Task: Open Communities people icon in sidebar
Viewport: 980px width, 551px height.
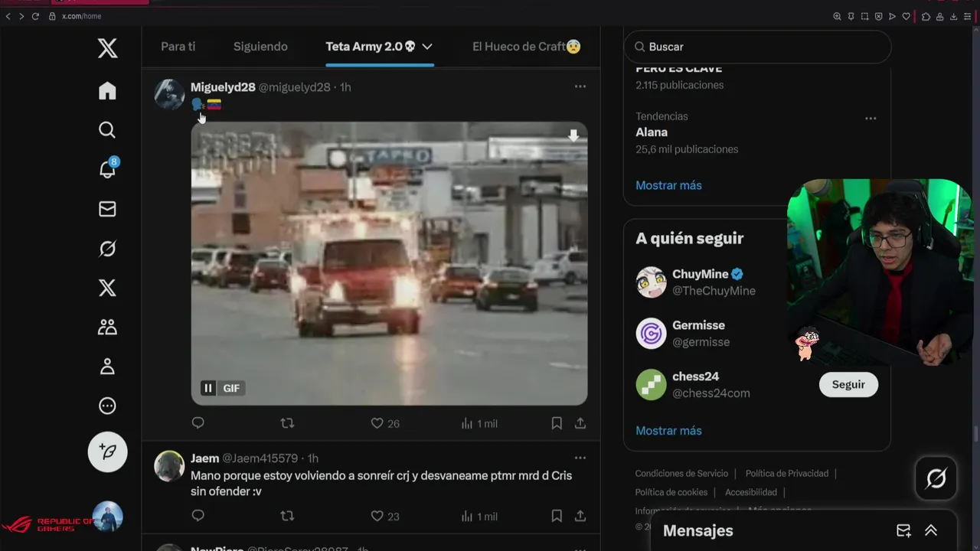Action: [107, 328]
